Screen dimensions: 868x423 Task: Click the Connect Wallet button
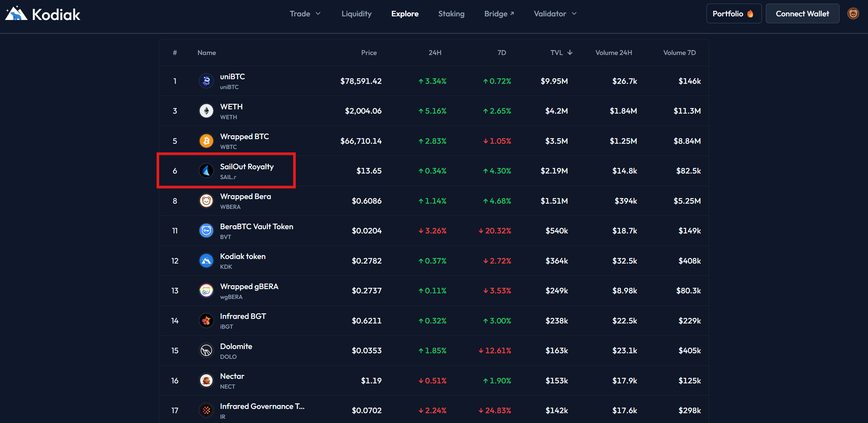pyautogui.click(x=802, y=14)
